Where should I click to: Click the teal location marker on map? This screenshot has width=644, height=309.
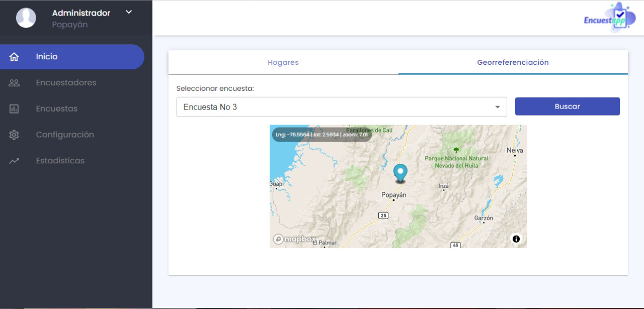[400, 173]
